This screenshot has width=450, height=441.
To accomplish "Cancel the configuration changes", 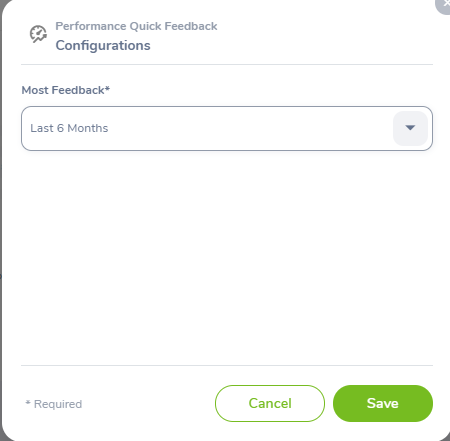I will coord(270,403).
